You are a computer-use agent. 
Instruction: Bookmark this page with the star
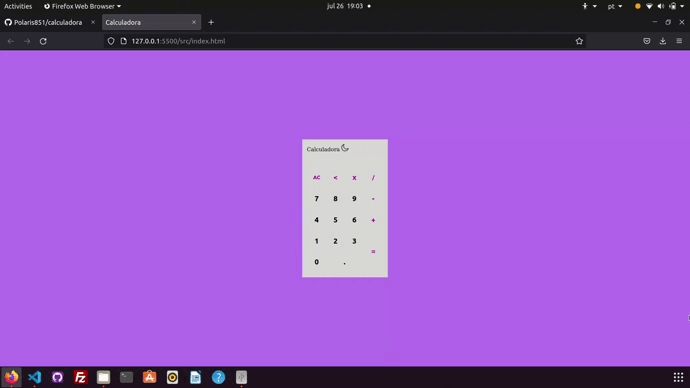pos(579,41)
